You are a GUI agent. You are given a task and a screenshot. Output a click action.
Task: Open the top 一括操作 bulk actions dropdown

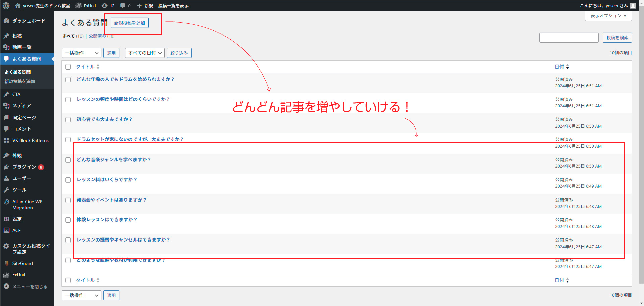click(x=81, y=53)
